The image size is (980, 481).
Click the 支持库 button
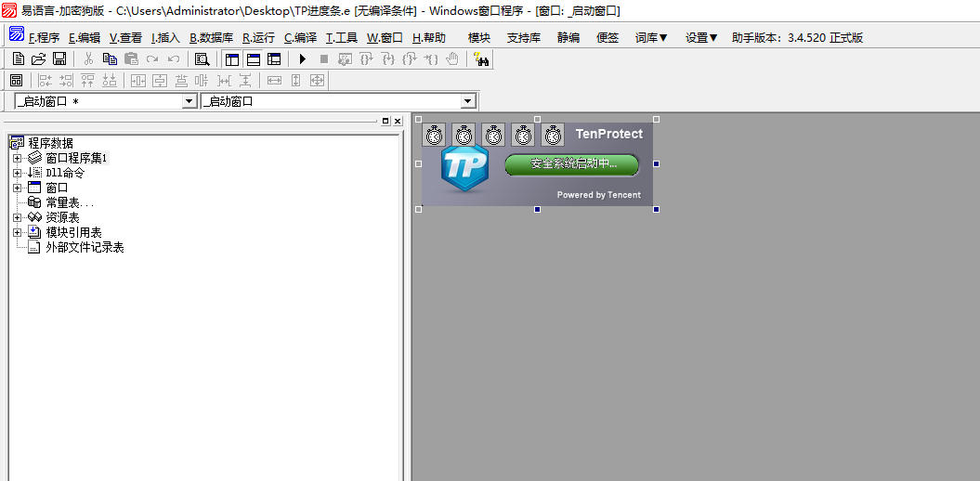[524, 37]
